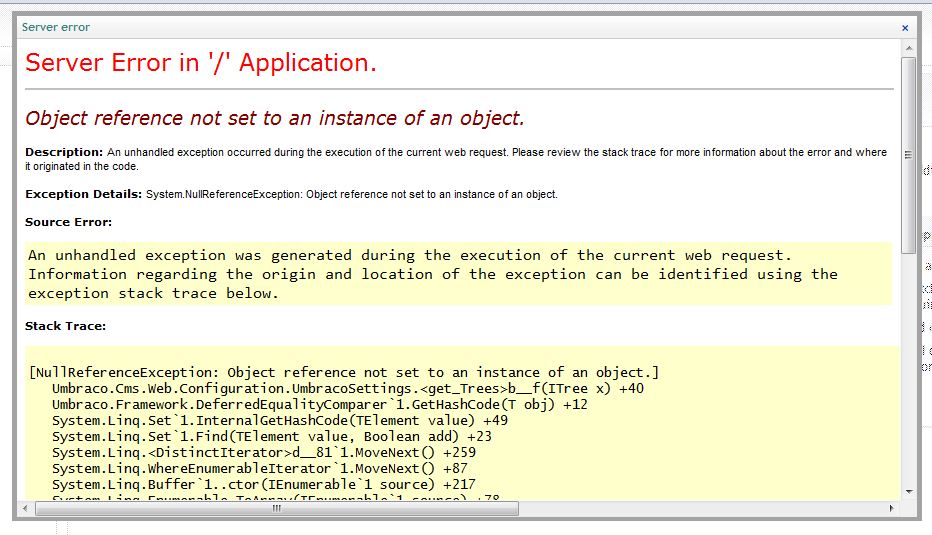Click the 'Server error' dialog title

55,28
